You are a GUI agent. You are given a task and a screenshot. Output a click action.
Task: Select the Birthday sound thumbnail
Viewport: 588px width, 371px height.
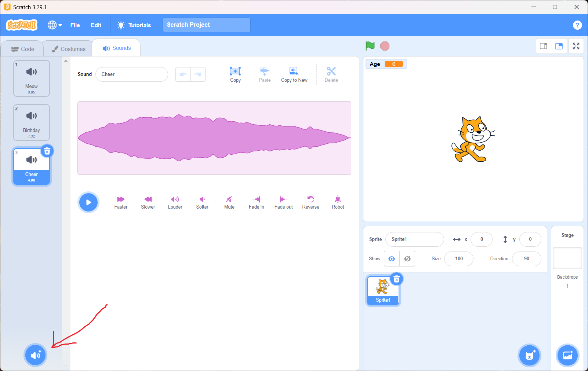[x=32, y=122]
